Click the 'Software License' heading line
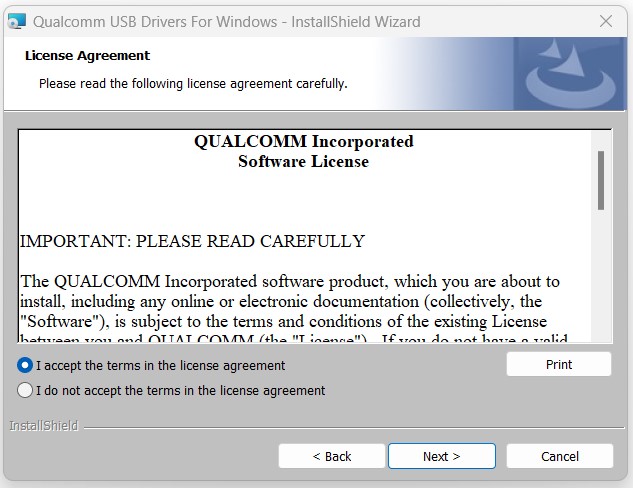 (304, 161)
